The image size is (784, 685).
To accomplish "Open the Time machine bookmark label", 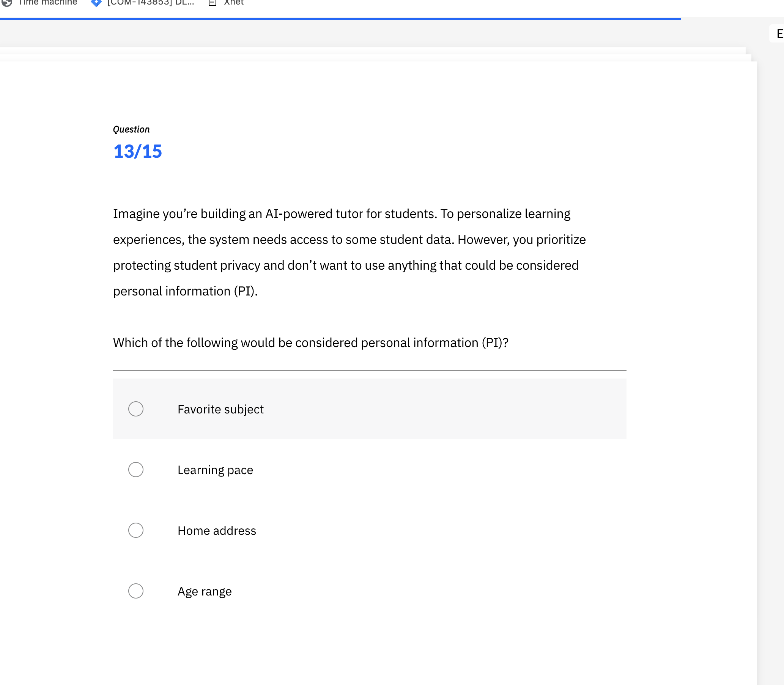I will (47, 3).
